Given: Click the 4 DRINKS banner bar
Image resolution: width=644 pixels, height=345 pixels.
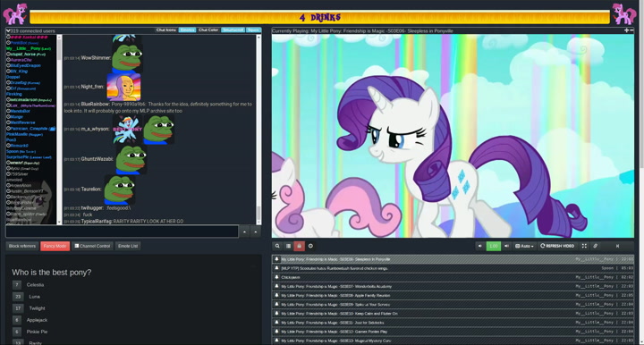Looking at the screenshot, I should [319, 17].
